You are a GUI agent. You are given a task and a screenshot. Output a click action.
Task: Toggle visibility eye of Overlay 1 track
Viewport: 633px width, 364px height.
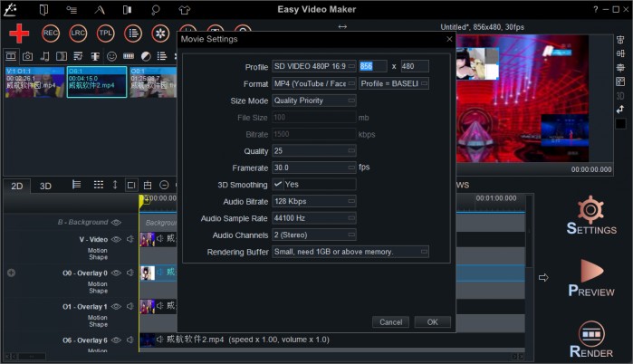click(116, 306)
